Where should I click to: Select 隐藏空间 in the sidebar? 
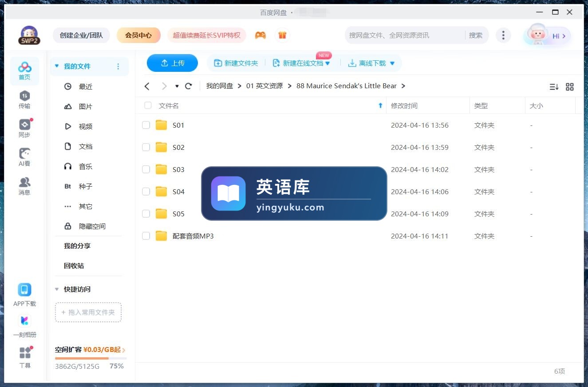pos(92,226)
